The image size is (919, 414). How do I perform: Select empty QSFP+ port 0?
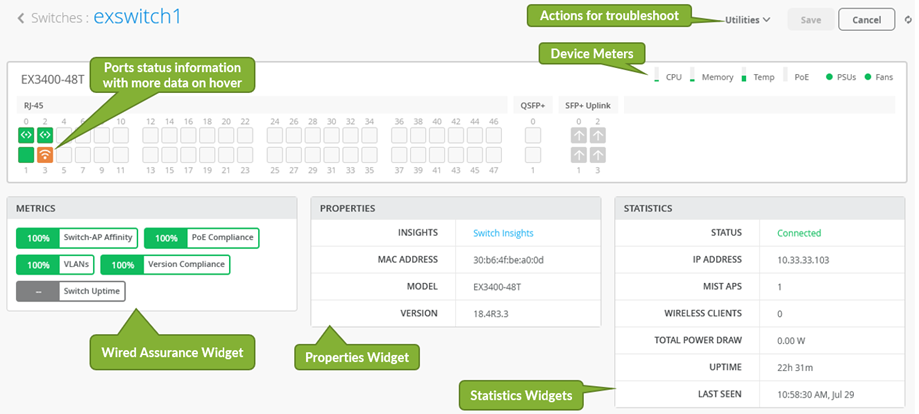(533, 135)
